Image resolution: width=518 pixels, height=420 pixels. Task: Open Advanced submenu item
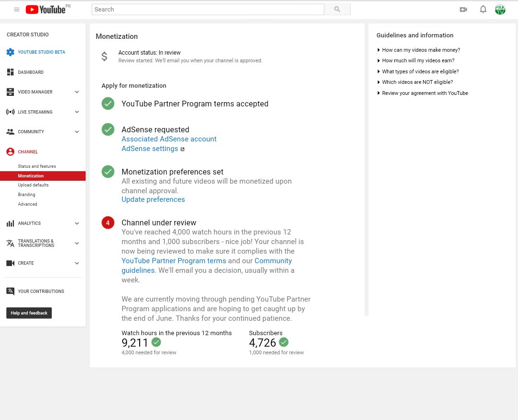[27, 204]
